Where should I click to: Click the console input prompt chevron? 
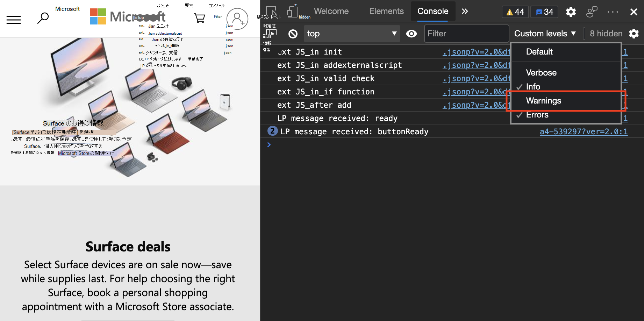(269, 145)
